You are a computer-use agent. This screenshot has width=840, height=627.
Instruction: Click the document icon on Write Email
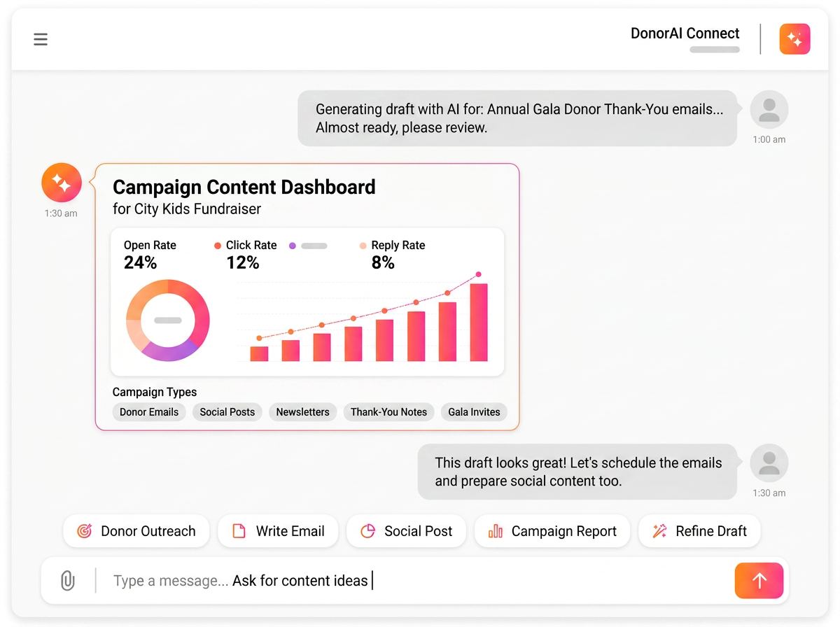coord(239,531)
